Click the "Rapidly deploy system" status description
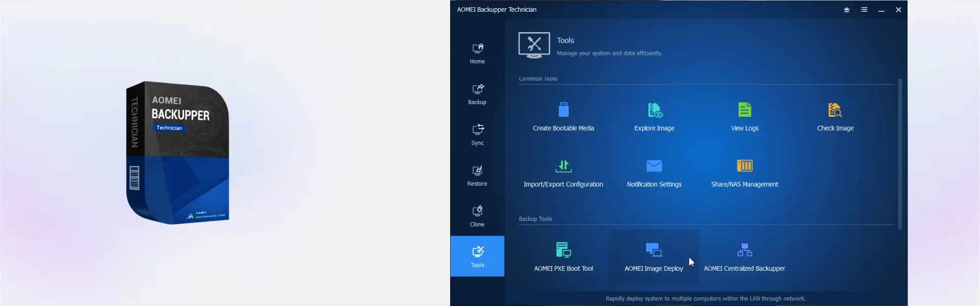 [705, 299]
